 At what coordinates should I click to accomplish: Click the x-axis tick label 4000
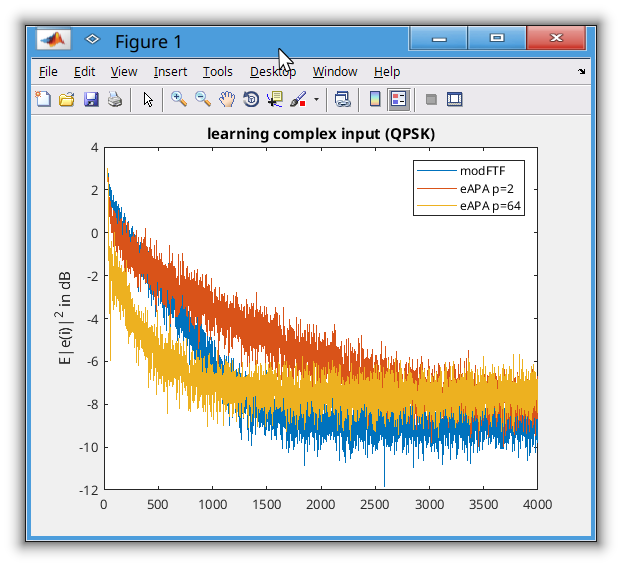point(538,504)
